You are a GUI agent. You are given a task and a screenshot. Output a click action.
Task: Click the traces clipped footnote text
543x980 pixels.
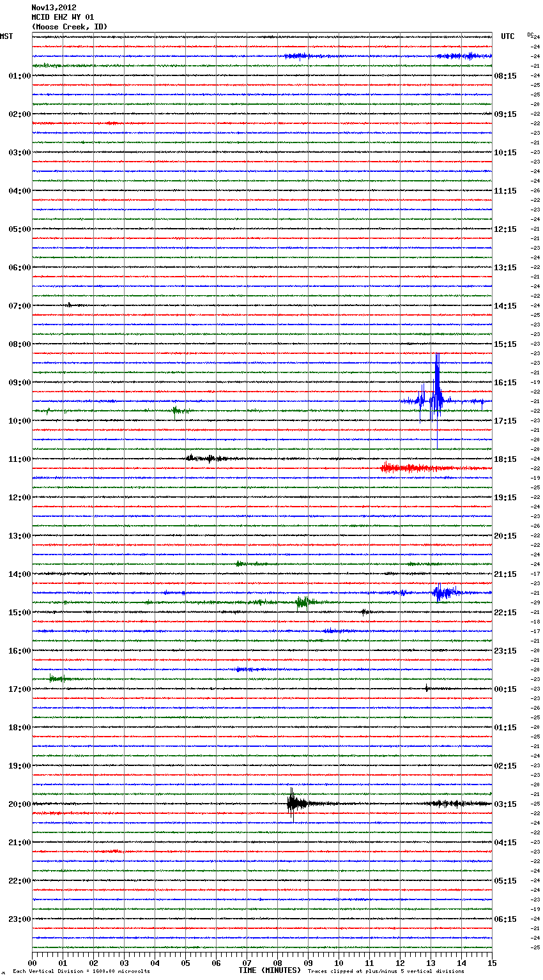tap(386, 971)
